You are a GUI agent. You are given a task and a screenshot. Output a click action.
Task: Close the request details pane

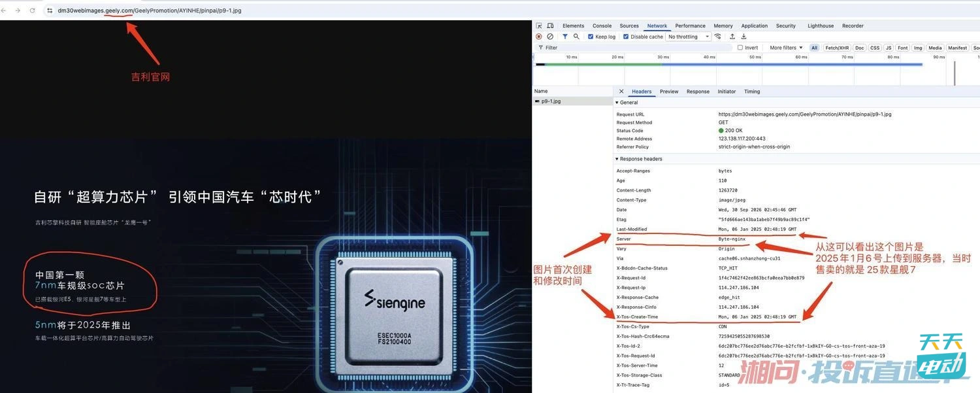point(621,92)
